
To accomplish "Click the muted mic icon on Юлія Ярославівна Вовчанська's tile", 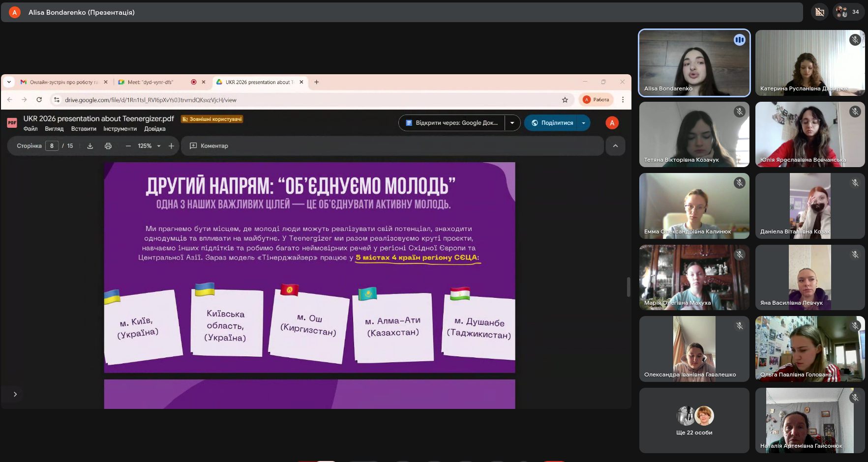I will coord(855,112).
